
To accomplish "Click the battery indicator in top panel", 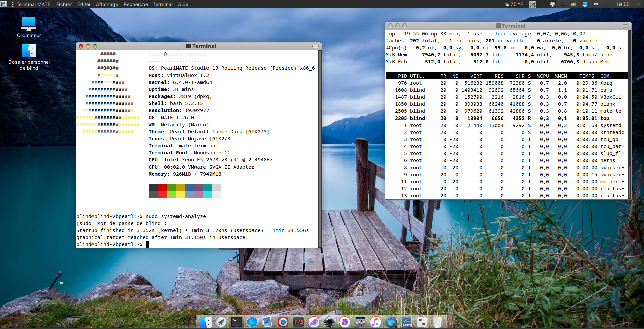I will tap(596, 4).
